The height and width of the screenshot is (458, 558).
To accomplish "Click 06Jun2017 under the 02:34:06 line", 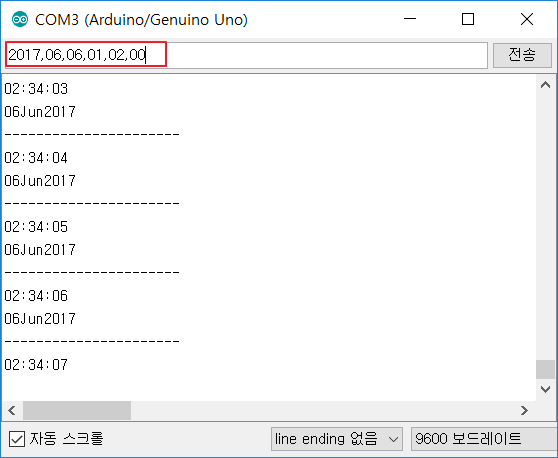I will [x=40, y=319].
